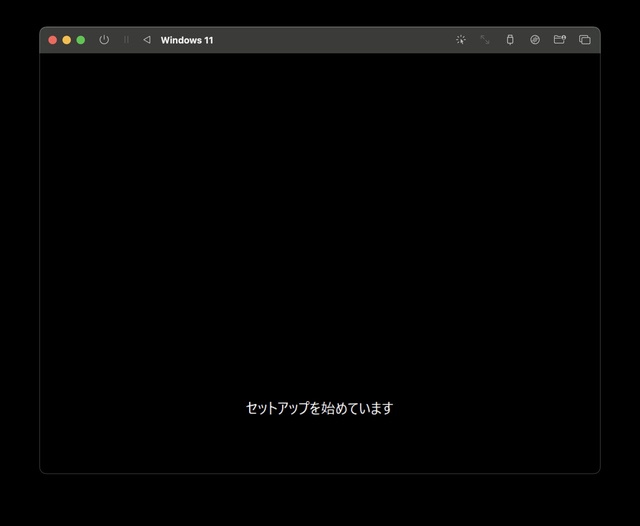
Task: Click the Windows 11 window title
Action: [x=187, y=40]
